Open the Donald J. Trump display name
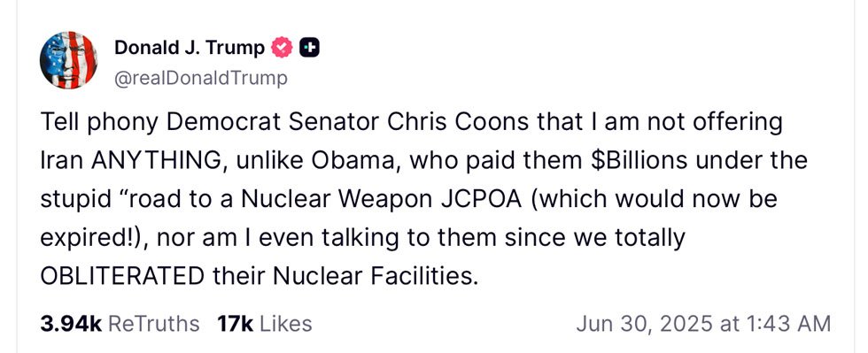The width and height of the screenshot is (868, 353). [190, 48]
